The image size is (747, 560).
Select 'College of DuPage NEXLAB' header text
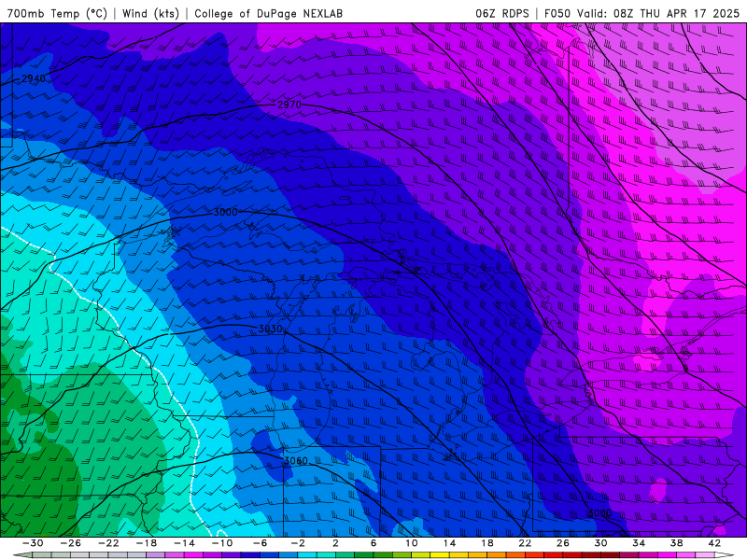click(x=268, y=13)
